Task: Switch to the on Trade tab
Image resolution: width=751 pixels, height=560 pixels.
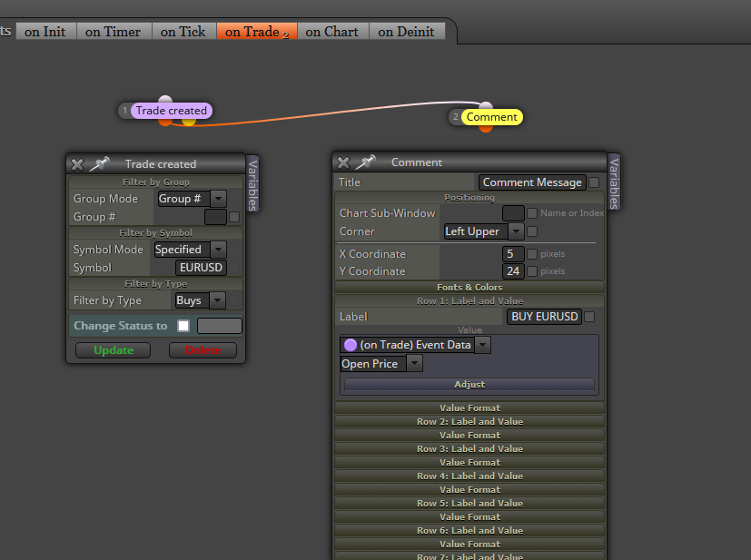Action: coord(257,32)
